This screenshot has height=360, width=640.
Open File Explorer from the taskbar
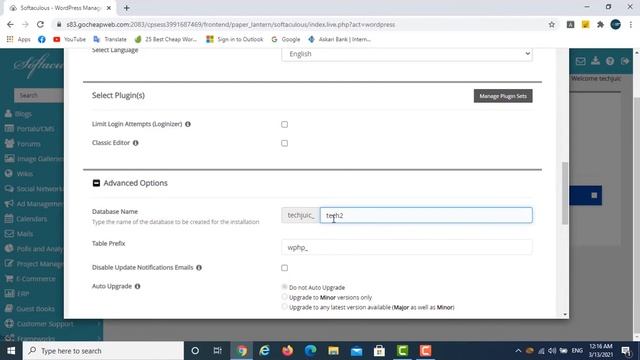333,351
